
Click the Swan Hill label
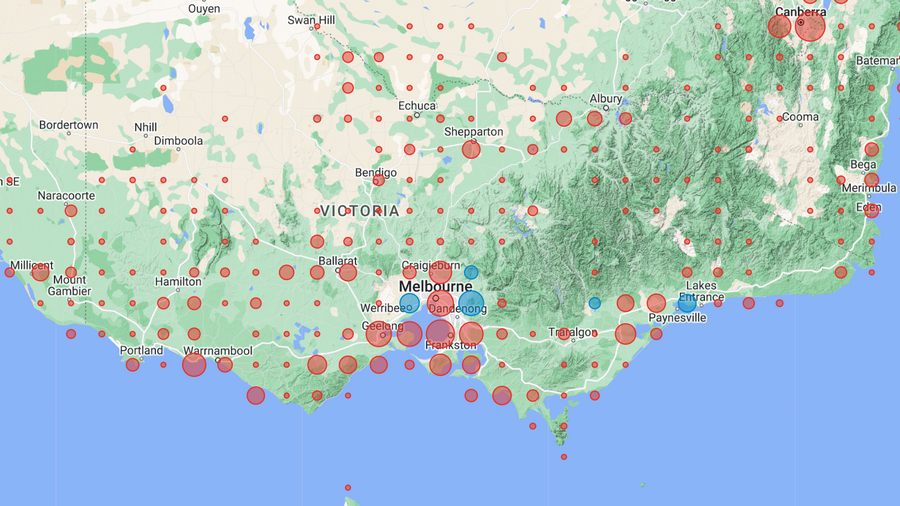(x=311, y=20)
